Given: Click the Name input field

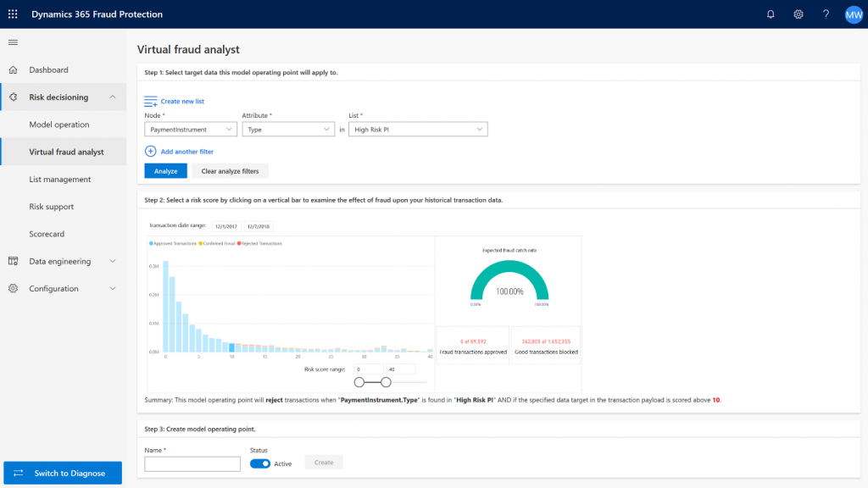Looking at the screenshot, I should (x=192, y=463).
